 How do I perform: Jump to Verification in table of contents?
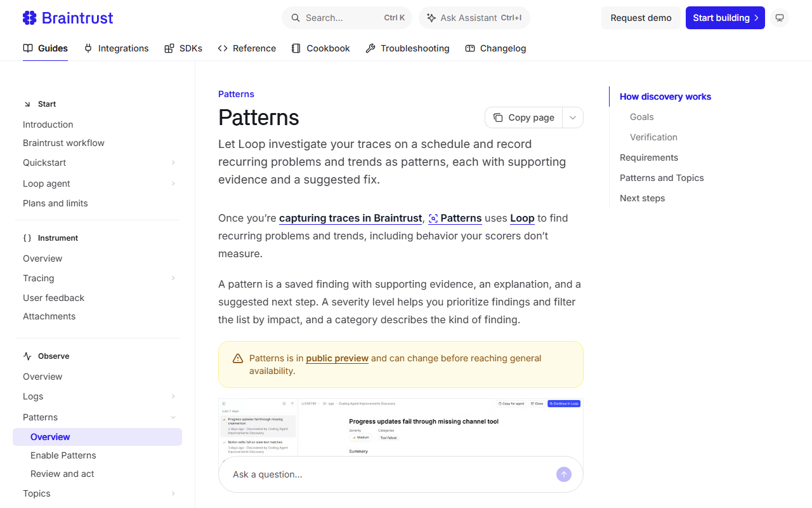(x=653, y=137)
